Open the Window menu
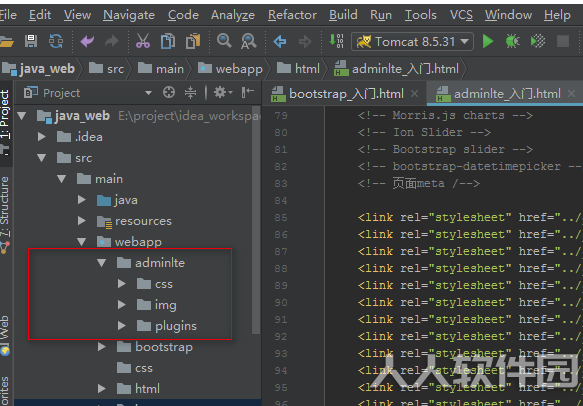583x406 pixels. point(508,15)
